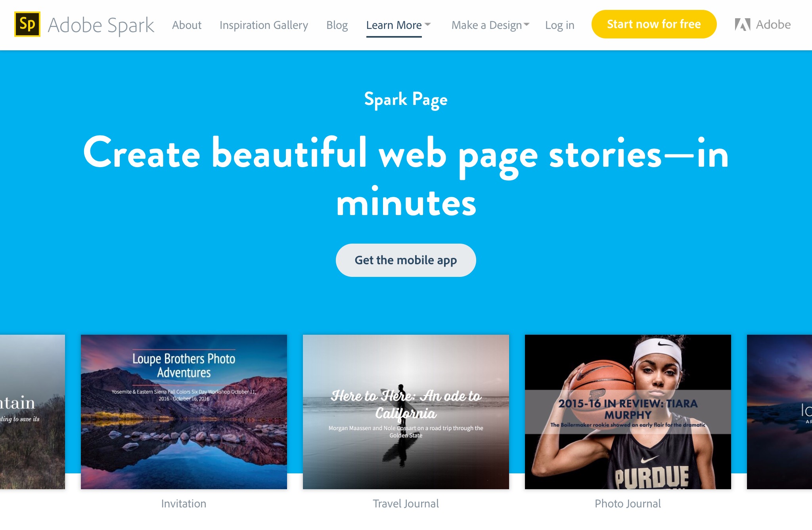Go to the Blog link

click(x=337, y=25)
